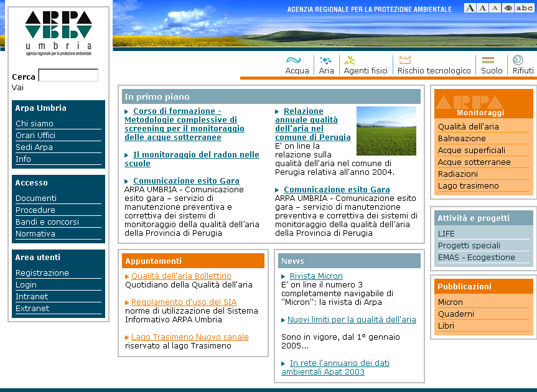Open Acque superficiali monitoring link
Screen dimensions: 537x392
pyautogui.click(x=471, y=151)
